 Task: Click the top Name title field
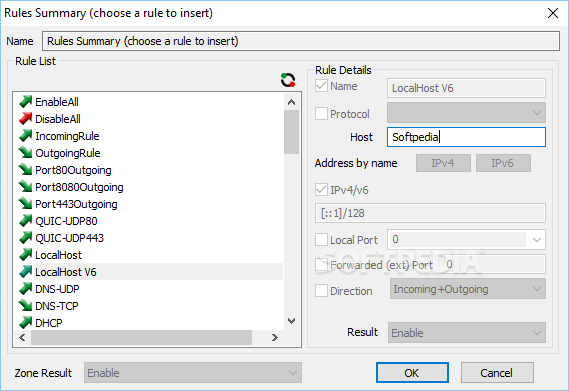tap(301, 41)
